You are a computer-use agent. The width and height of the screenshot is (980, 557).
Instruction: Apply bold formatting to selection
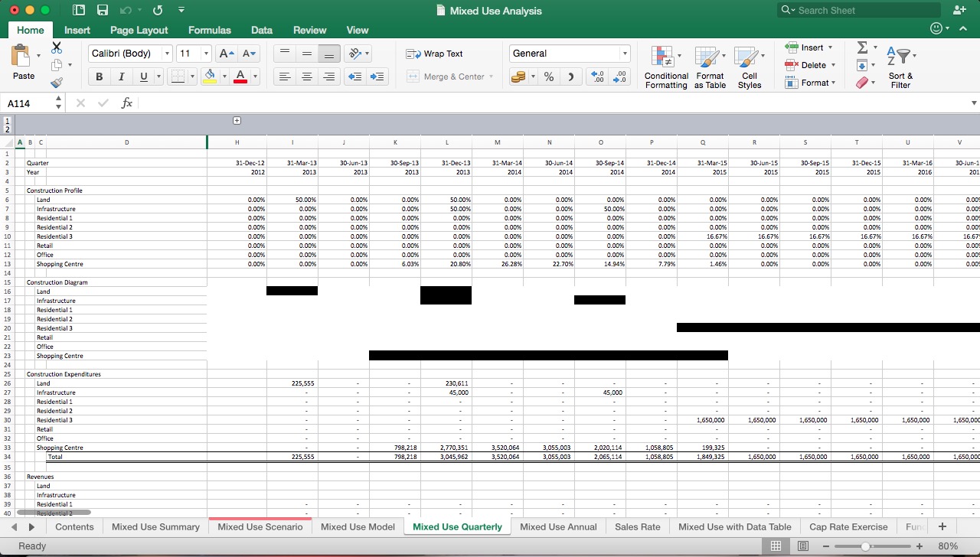[99, 77]
